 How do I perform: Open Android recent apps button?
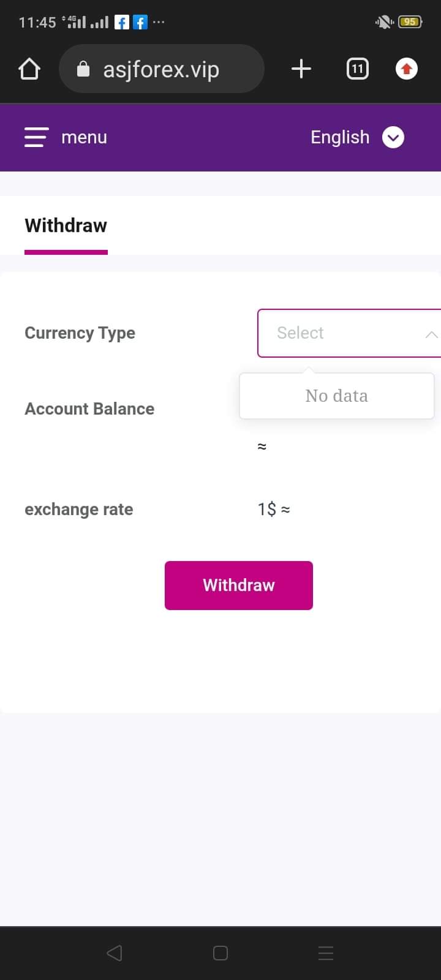[x=326, y=953]
